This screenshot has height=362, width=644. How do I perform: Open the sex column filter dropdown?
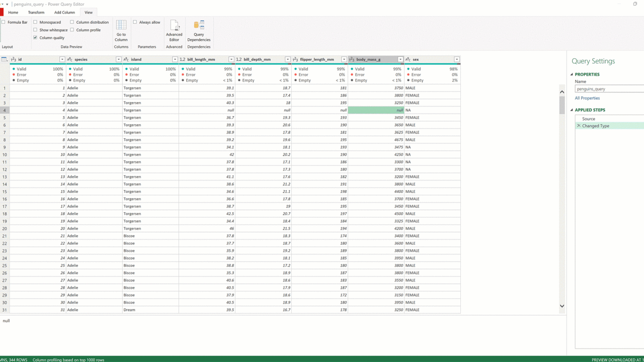click(x=456, y=59)
